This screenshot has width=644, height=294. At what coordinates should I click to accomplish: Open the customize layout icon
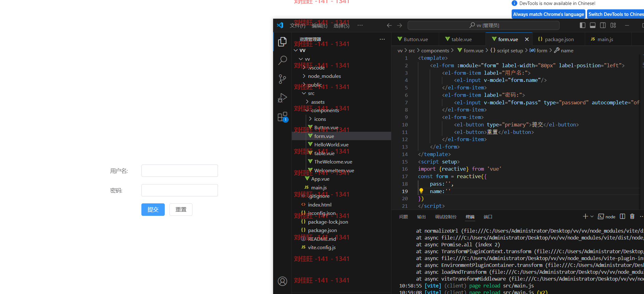pos(613,25)
